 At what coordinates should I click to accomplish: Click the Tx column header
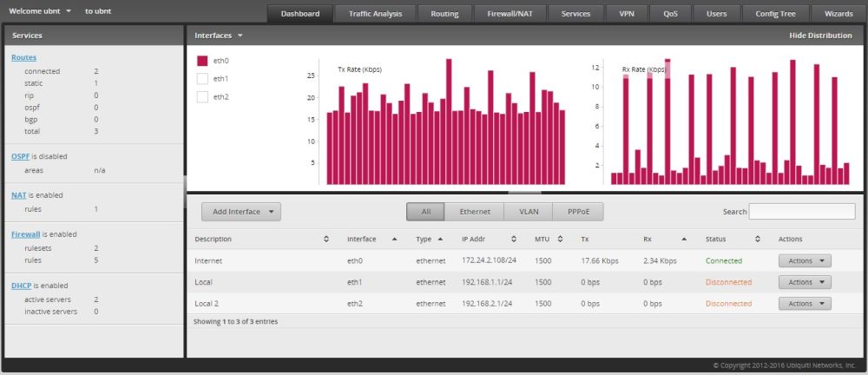(584, 240)
